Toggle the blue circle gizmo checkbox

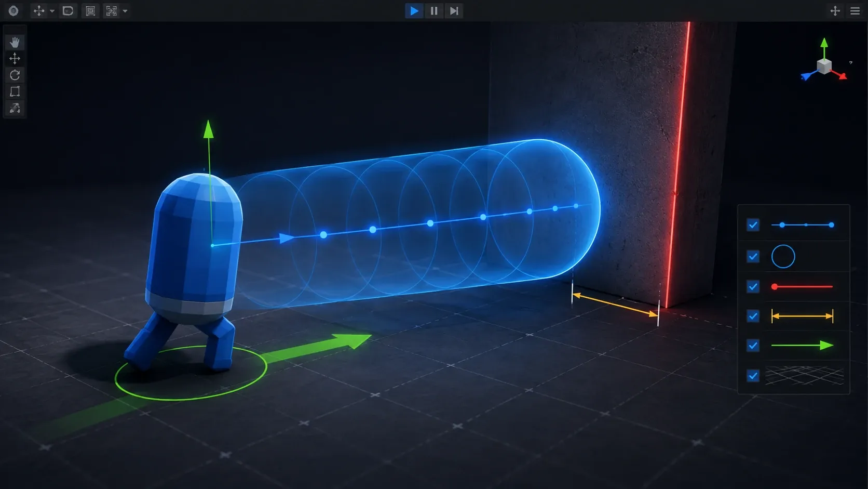tap(753, 256)
